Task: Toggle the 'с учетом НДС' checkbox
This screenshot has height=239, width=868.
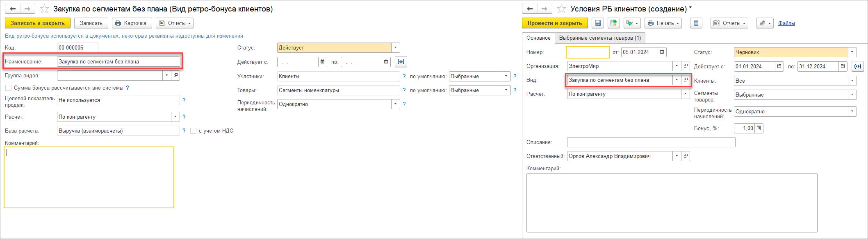Action: 194,131
